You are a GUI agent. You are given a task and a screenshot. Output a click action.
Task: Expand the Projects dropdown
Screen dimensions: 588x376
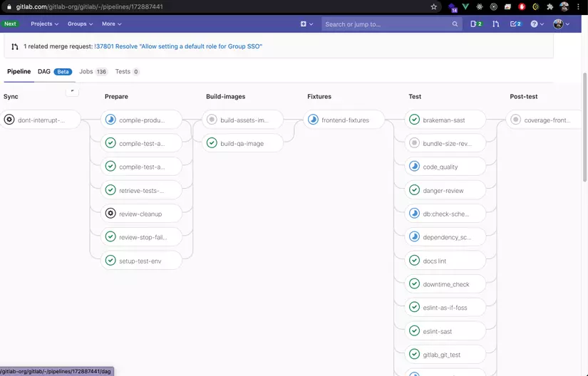(x=45, y=23)
